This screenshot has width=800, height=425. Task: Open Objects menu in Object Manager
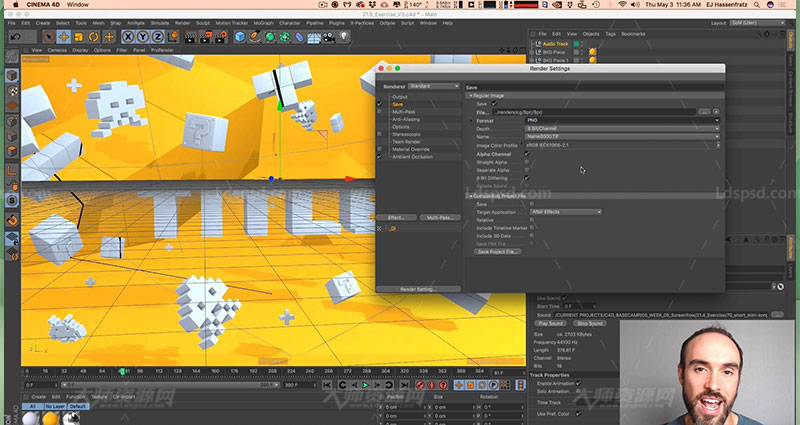coord(591,34)
